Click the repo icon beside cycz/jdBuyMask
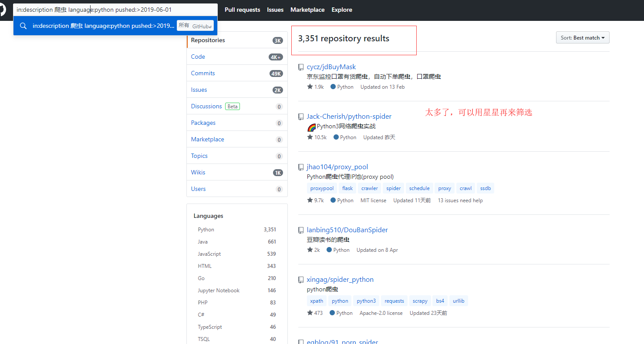The height and width of the screenshot is (344, 644). pos(301,67)
